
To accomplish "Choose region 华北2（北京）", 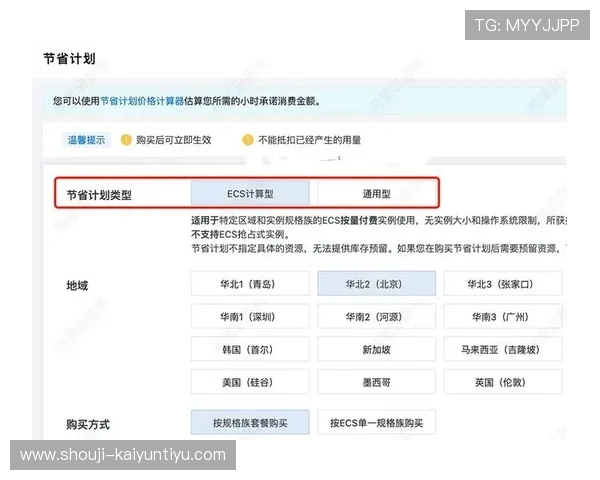I will tap(377, 284).
